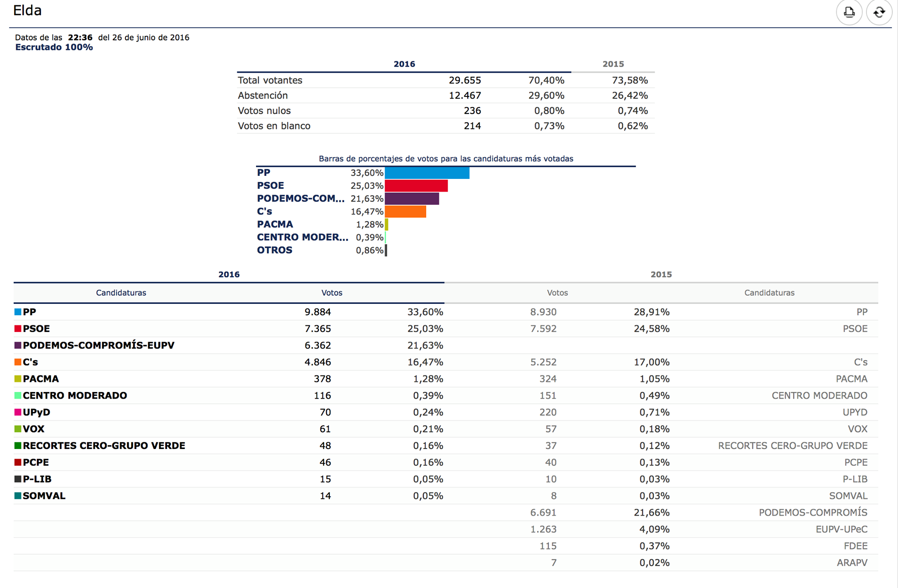Click the blue PP color square
This screenshot has height=588, width=898.
coord(18,312)
